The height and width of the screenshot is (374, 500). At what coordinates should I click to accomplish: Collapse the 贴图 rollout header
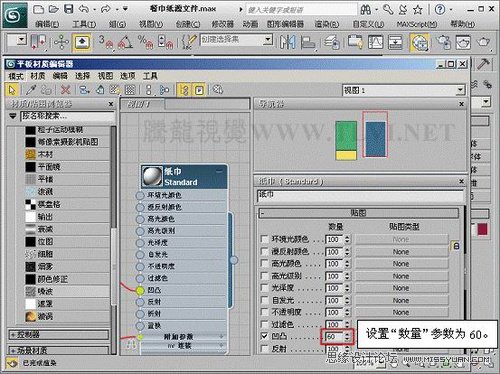point(358,213)
